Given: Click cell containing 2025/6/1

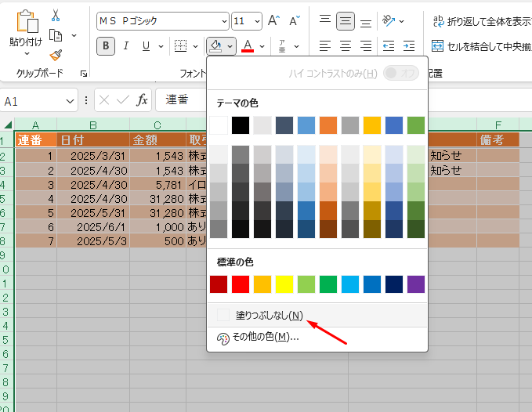Looking at the screenshot, I should (x=93, y=227).
